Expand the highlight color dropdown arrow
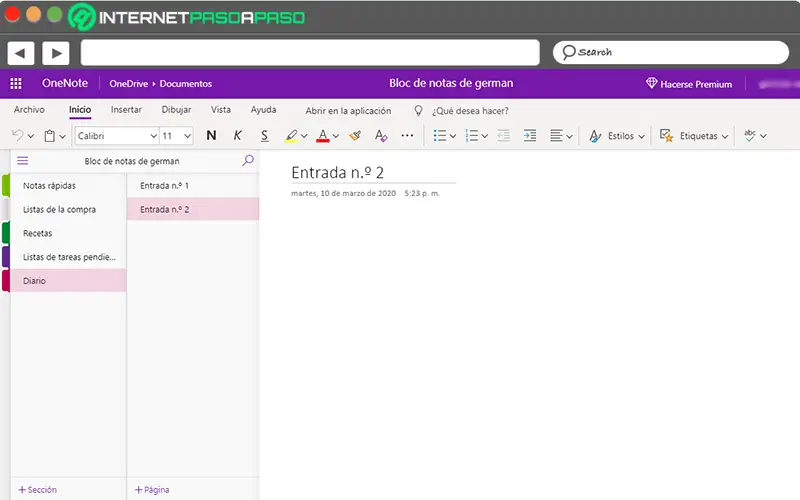The image size is (800, 500). point(304,136)
